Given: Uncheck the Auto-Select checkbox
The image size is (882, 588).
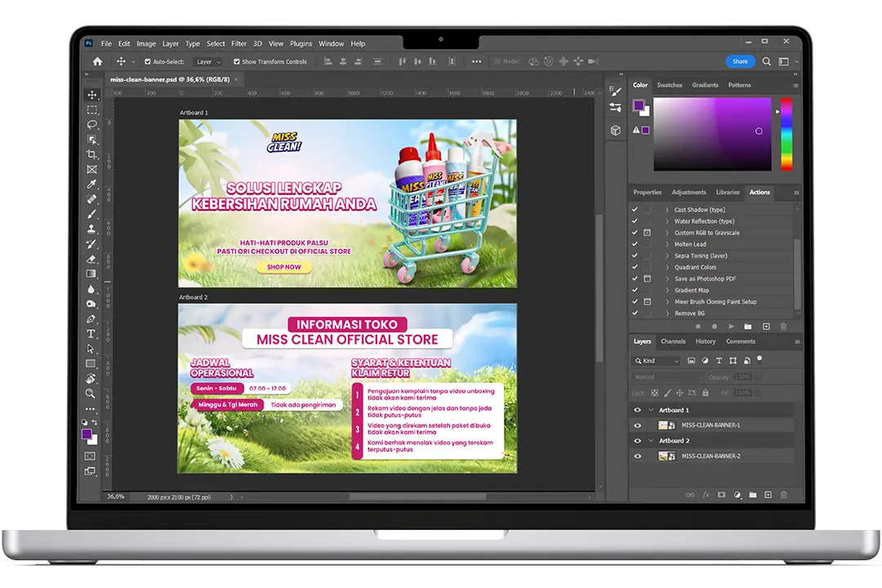Looking at the screenshot, I should (148, 62).
